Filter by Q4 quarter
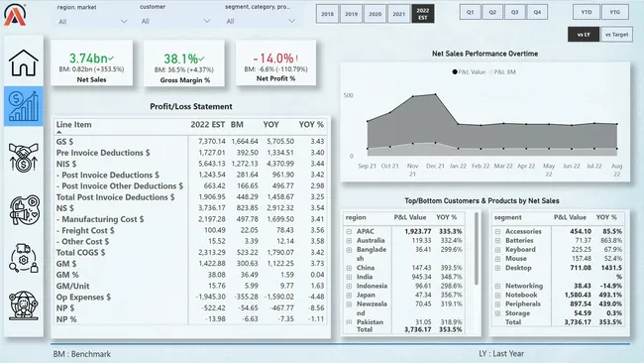Viewport: 644px width, 363px height. click(537, 12)
